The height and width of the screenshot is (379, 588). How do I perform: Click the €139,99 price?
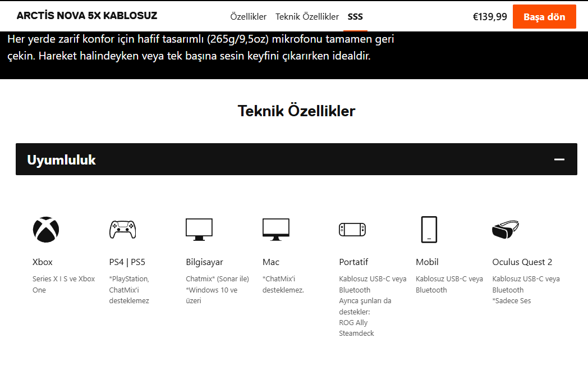tap(490, 17)
